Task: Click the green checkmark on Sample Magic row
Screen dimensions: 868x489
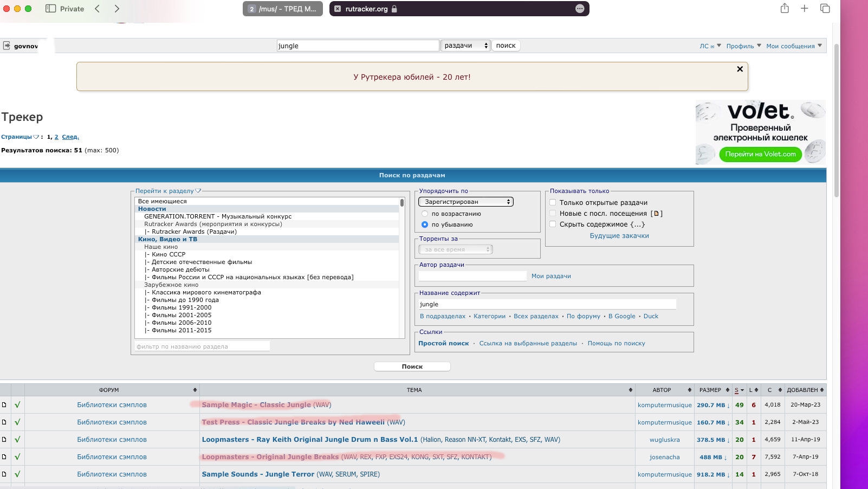Action: click(17, 404)
